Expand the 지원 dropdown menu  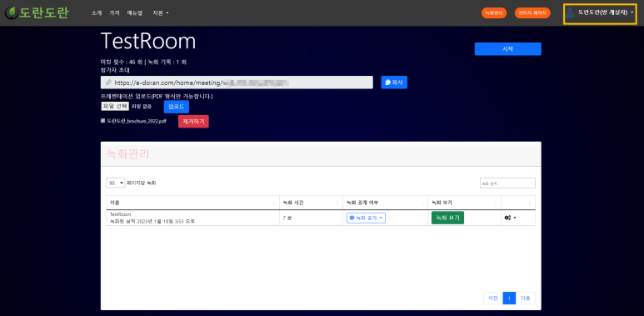click(161, 13)
